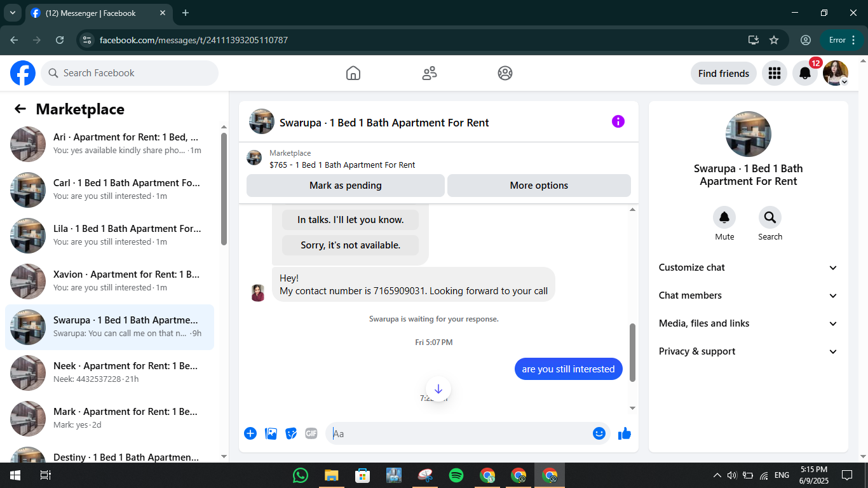
Task: Open the Windows Start menu
Action: tap(15, 475)
